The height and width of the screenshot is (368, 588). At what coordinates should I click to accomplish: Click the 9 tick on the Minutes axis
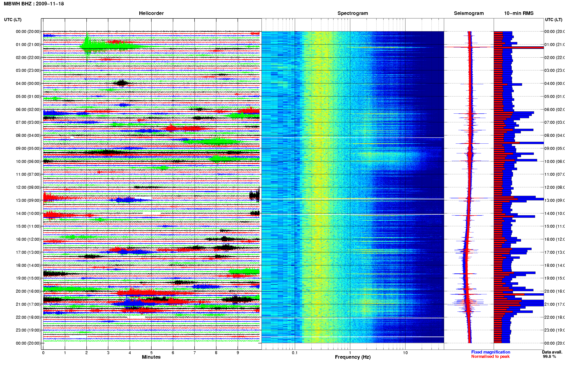[238, 353]
